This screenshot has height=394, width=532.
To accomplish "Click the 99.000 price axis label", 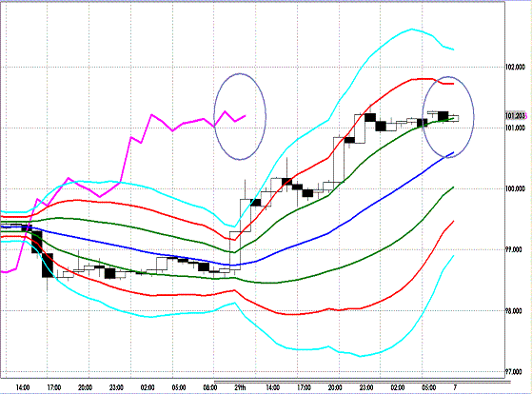I will (x=513, y=249).
